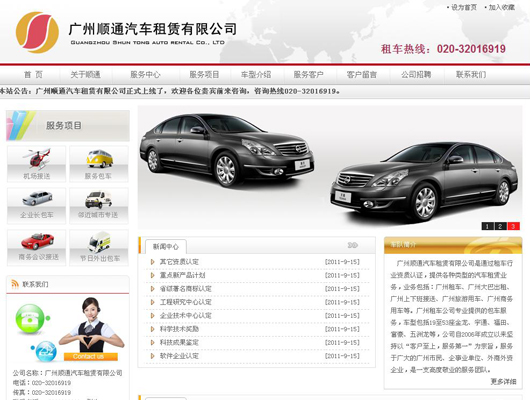Click the green telephone icon
Screen dimensions: 530x400
pos(30,319)
